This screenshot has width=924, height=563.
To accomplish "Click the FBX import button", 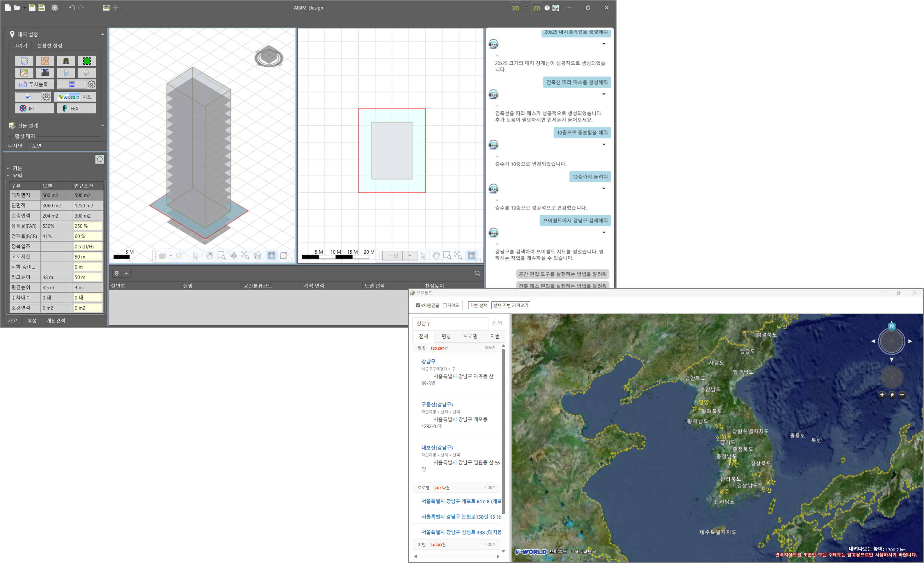I will [77, 109].
